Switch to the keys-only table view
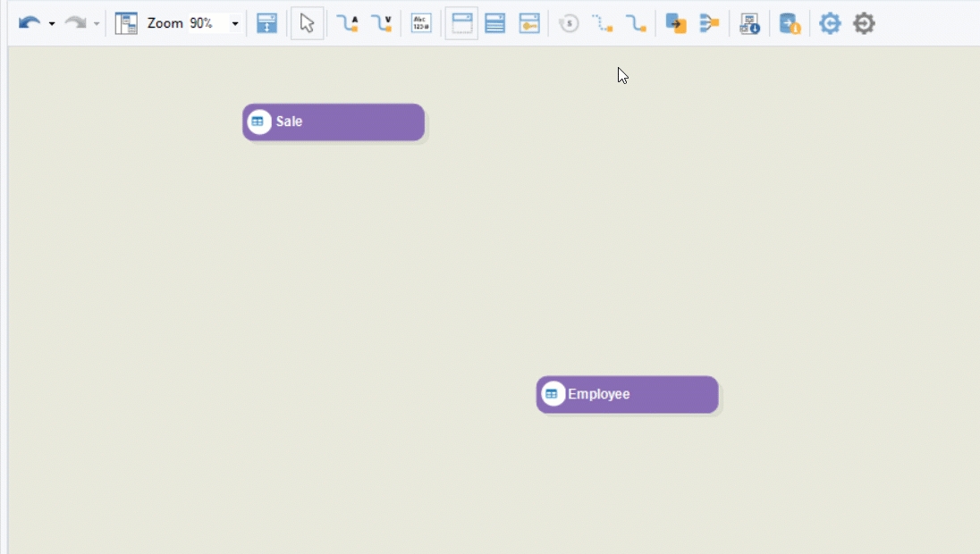 tap(529, 23)
